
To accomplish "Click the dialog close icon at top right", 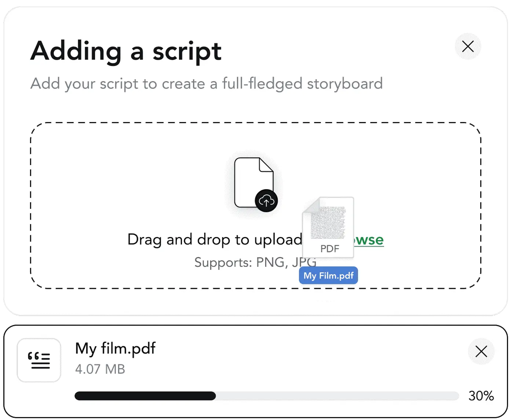I will pyautogui.click(x=468, y=47).
